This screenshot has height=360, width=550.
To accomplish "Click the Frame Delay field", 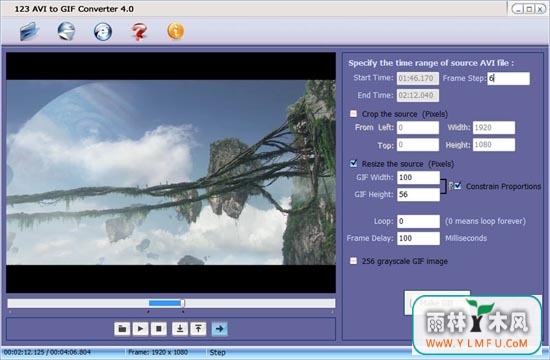I will [x=418, y=239].
